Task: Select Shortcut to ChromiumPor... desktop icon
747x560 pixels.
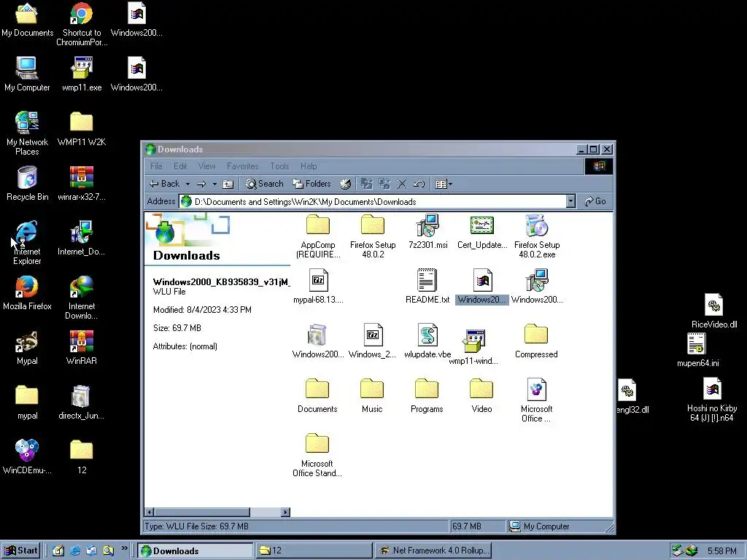Action: pos(82,24)
